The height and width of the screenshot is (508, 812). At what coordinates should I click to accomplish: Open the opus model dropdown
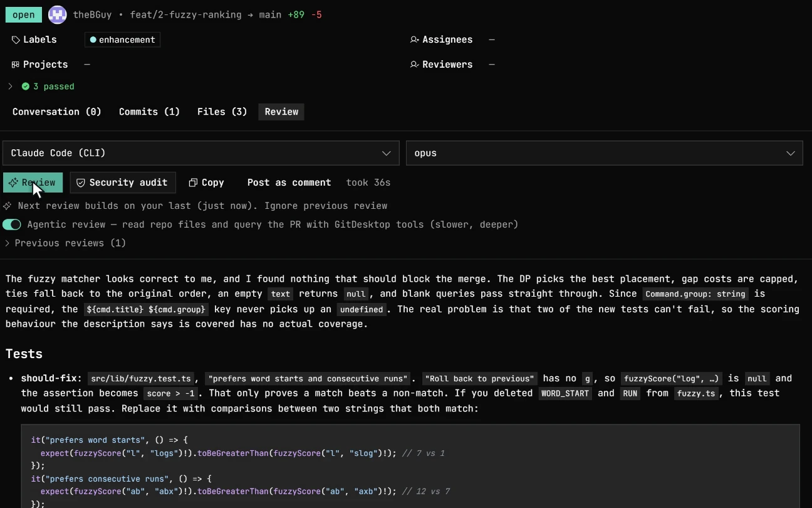tap(604, 153)
